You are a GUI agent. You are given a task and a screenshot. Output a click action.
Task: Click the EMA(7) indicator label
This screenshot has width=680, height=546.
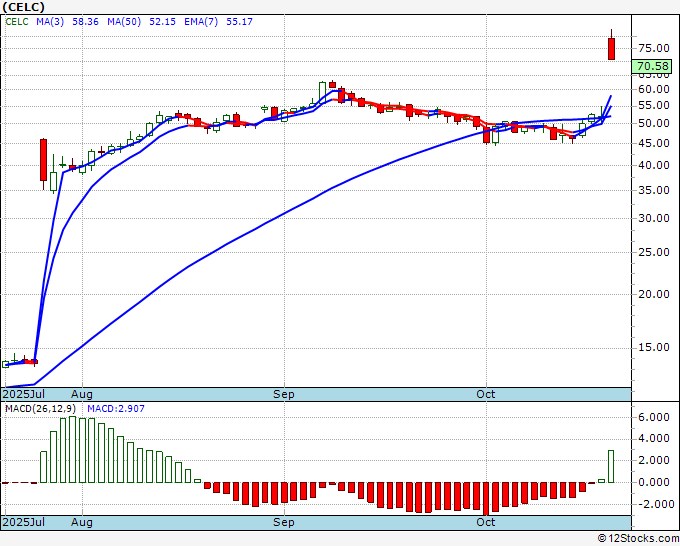click(x=201, y=22)
